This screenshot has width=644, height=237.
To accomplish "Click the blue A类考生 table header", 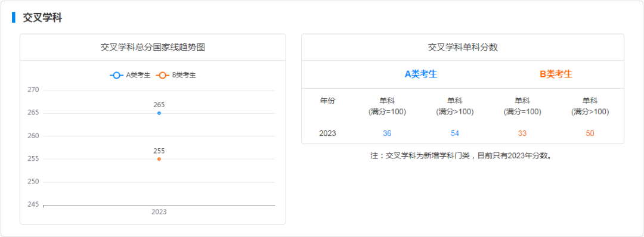I will coord(421,74).
